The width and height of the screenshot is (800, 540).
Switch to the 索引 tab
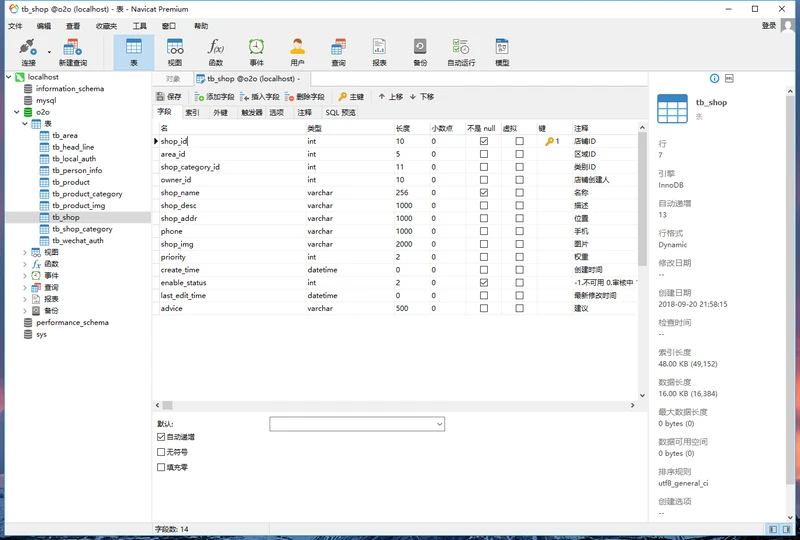192,113
